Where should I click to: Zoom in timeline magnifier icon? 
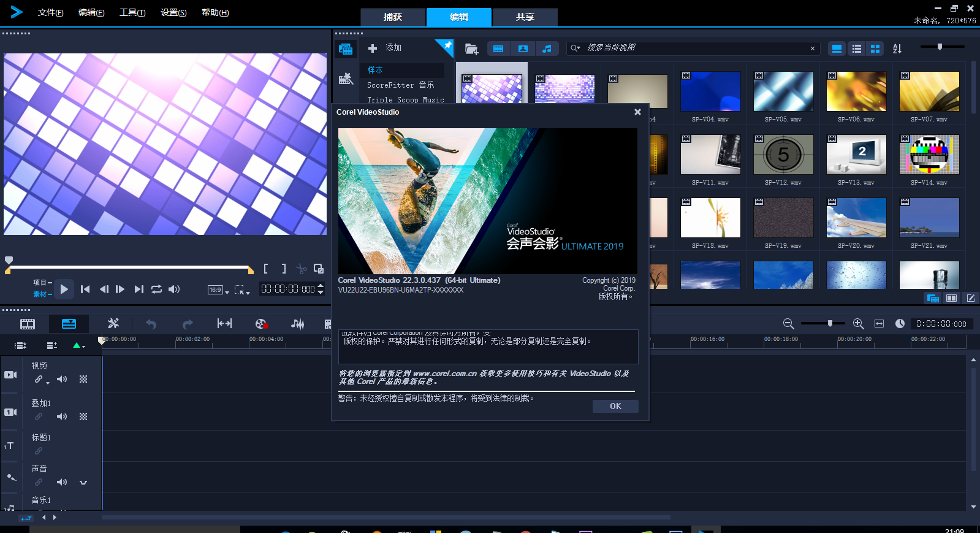pos(859,323)
